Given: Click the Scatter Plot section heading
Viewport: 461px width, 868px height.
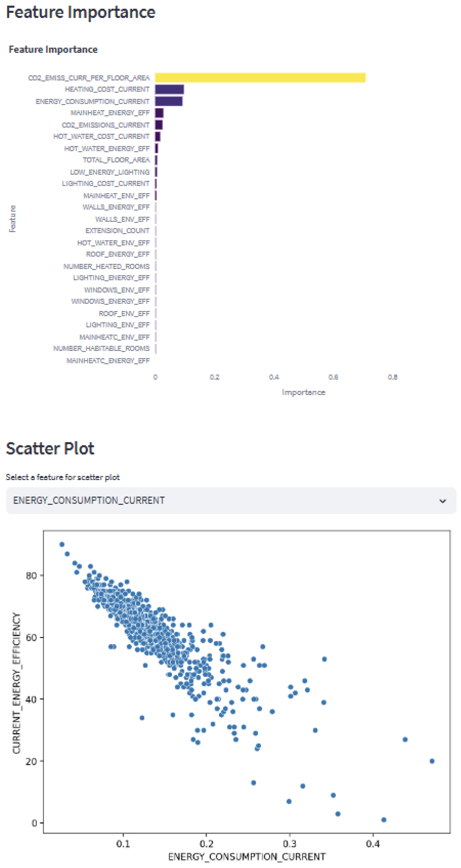Looking at the screenshot, I should pyautogui.click(x=50, y=449).
